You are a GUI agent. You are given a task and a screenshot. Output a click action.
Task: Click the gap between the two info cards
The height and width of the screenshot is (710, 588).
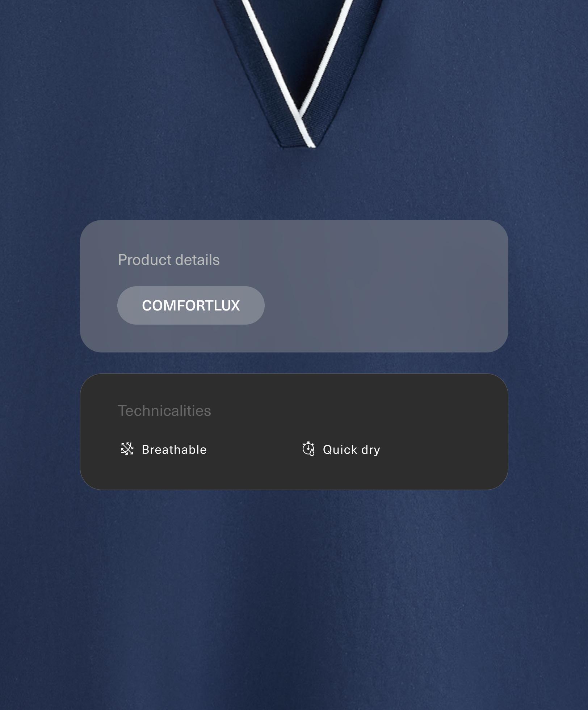pos(294,363)
